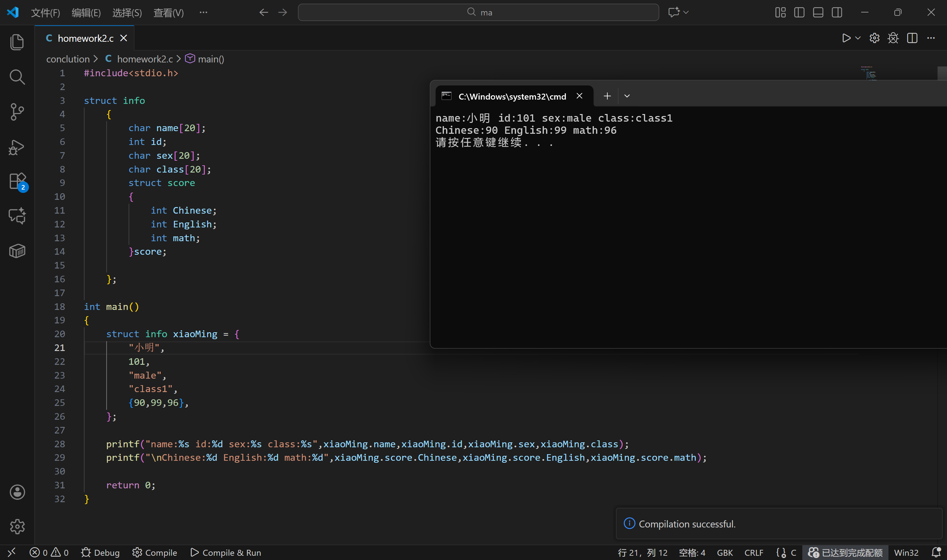Click the notifications bell in status bar
Screen dimensions: 947x560
[x=936, y=552]
